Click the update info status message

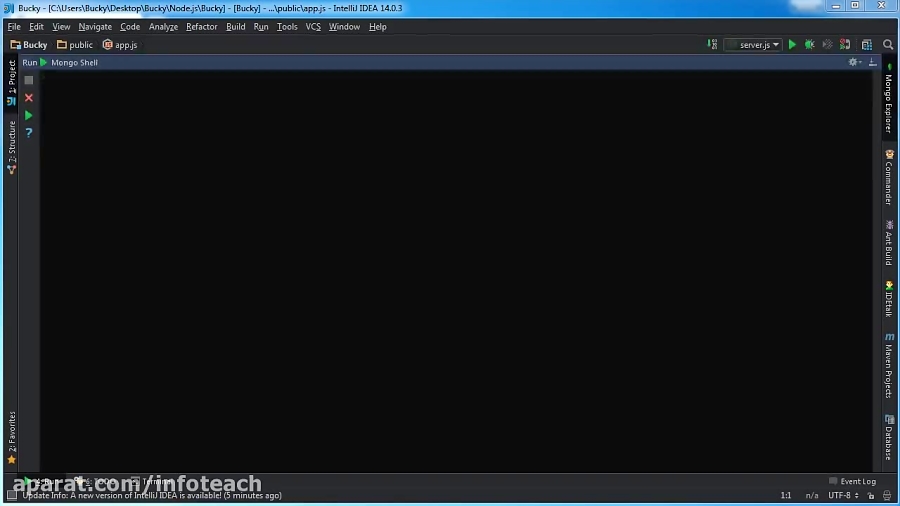coord(152,496)
